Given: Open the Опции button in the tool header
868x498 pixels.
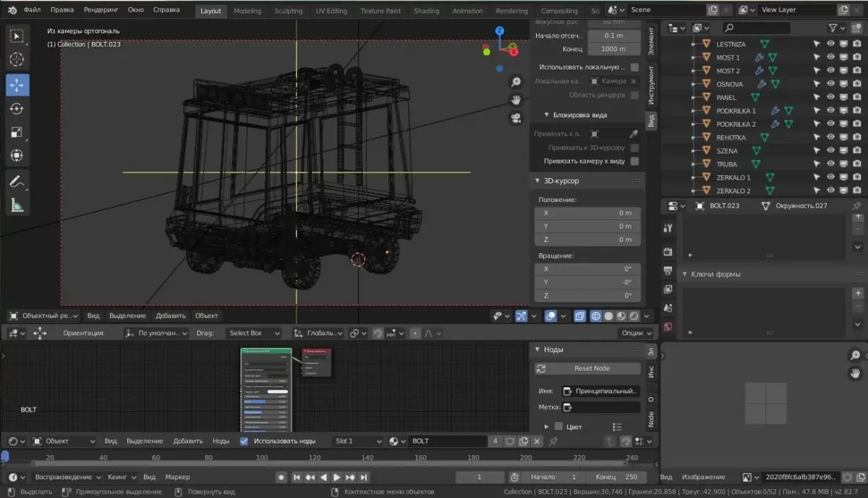Looking at the screenshot, I should coord(636,333).
